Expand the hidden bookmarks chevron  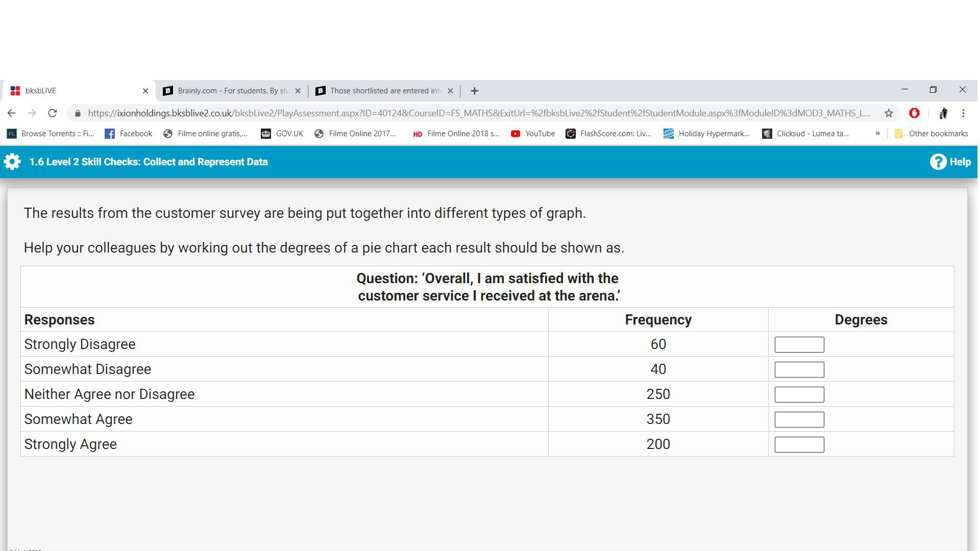tap(877, 134)
